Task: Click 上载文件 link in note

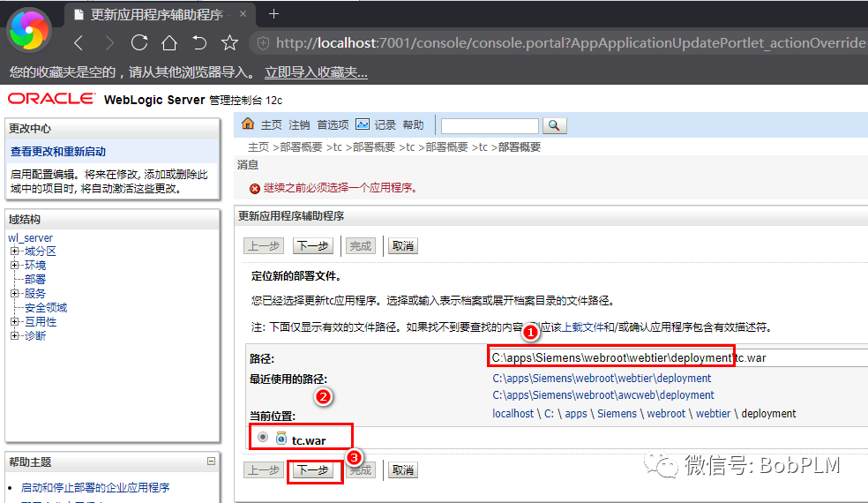Action: click(x=583, y=327)
